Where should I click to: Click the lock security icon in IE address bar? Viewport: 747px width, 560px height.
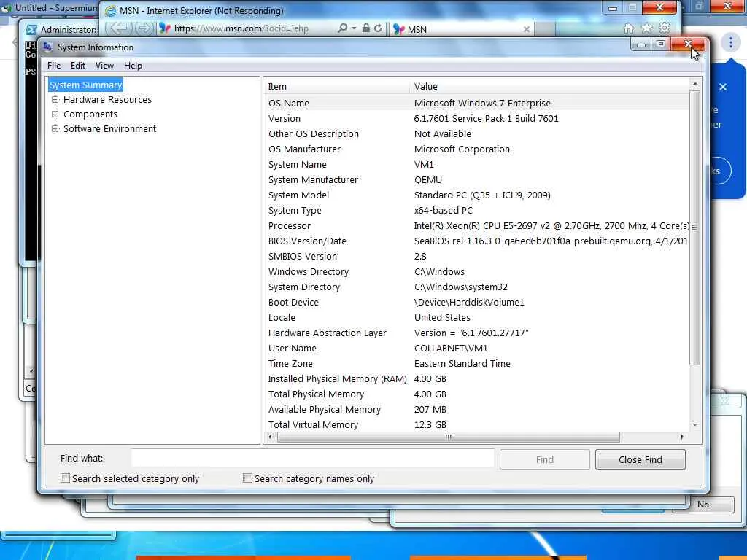366,28
